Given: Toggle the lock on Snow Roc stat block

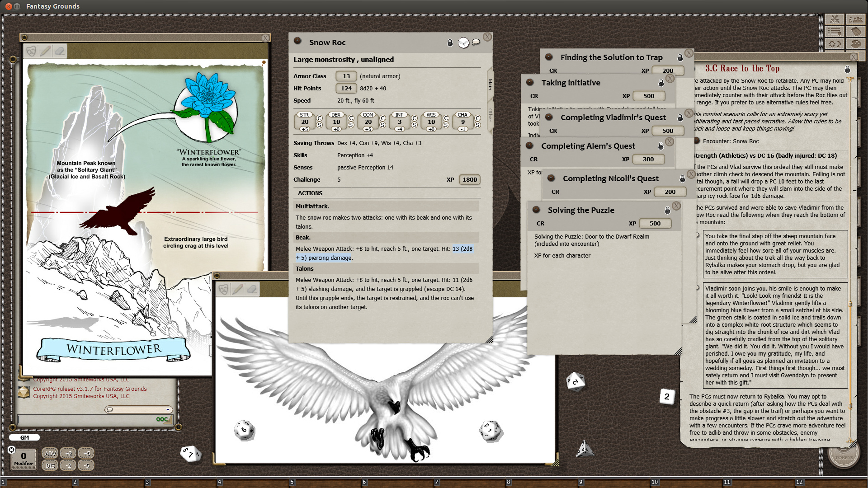Looking at the screenshot, I should [450, 42].
